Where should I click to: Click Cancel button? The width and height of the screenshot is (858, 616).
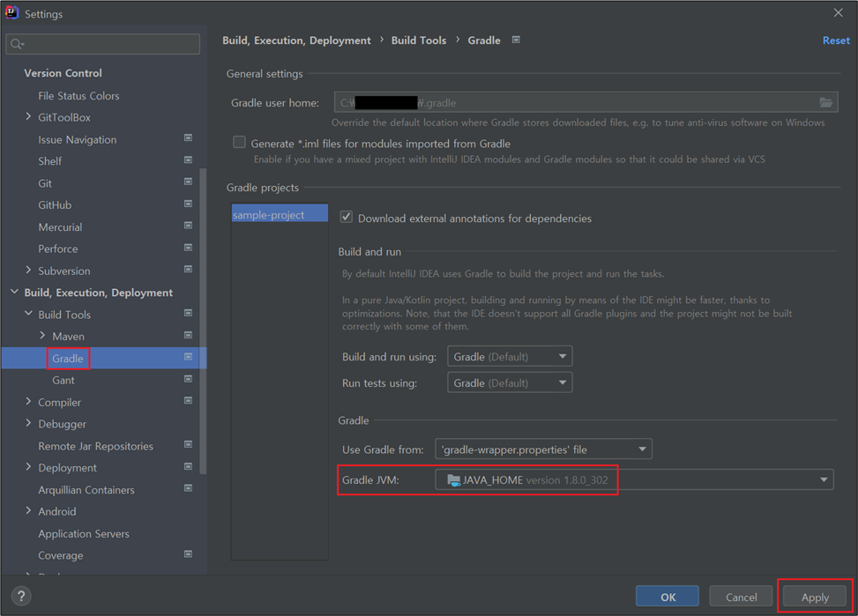pyautogui.click(x=741, y=597)
